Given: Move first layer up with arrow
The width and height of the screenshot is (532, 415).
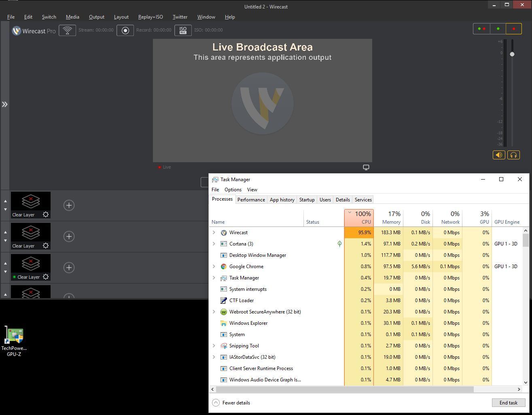Looking at the screenshot, I should [x=5, y=201].
